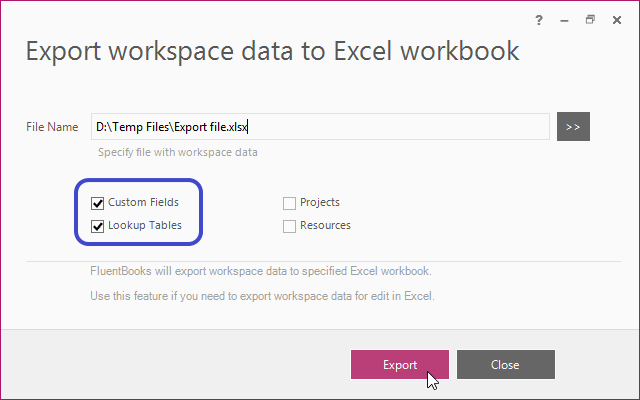Viewport: 640px width, 400px height.
Task: Click the Custom Fields label text
Action: [x=143, y=202]
